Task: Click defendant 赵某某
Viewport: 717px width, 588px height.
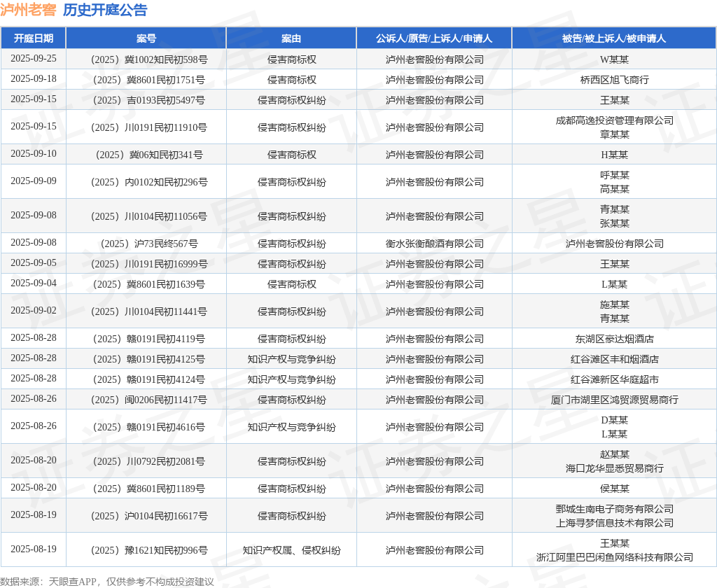Action: [614, 454]
